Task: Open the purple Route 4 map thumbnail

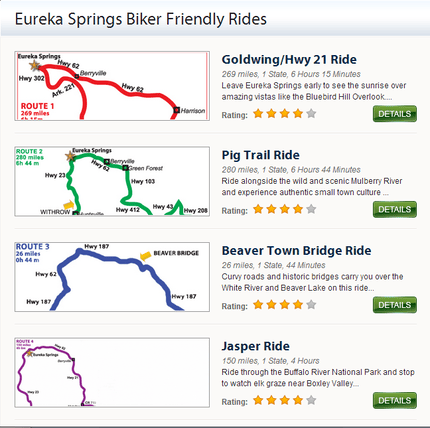Action: pyautogui.click(x=112, y=372)
